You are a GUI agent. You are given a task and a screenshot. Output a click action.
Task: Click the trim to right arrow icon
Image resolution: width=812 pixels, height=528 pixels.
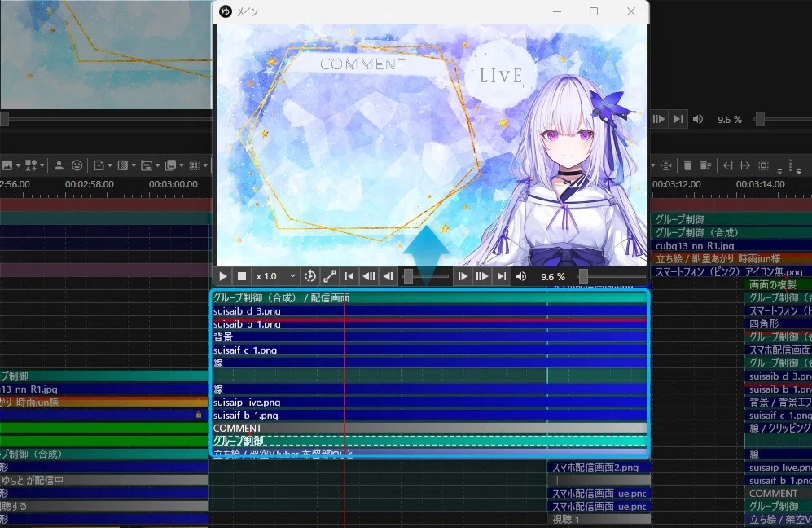point(745,165)
